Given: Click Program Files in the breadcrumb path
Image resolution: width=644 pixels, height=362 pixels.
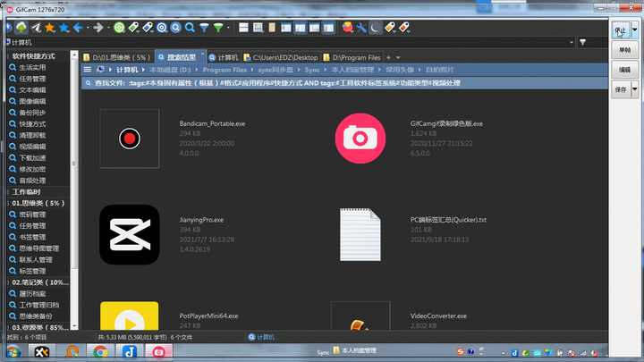Looking at the screenshot, I should click(x=225, y=70).
